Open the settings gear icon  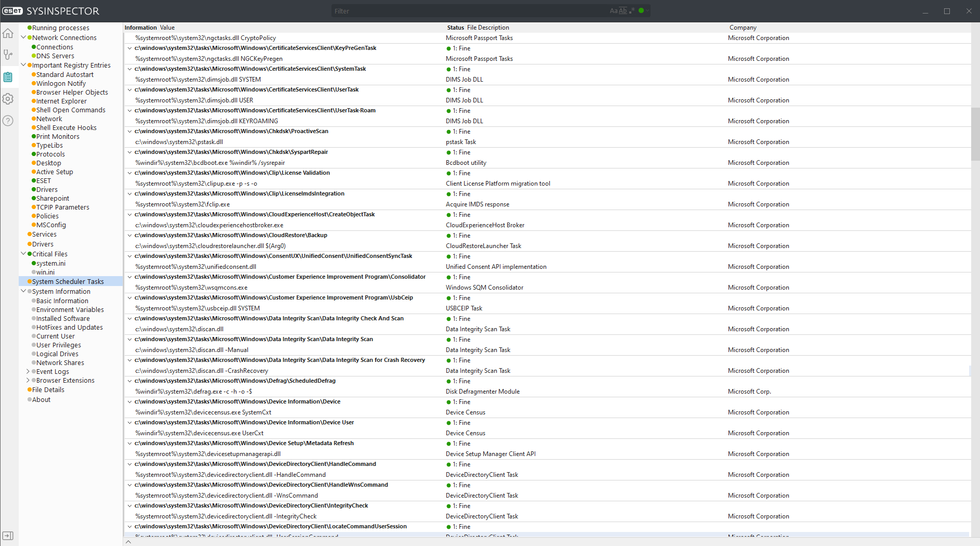[x=8, y=99]
